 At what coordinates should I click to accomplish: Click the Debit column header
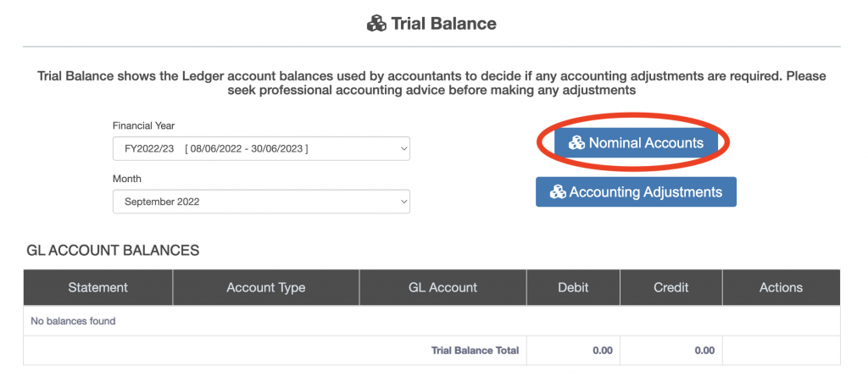tap(573, 288)
